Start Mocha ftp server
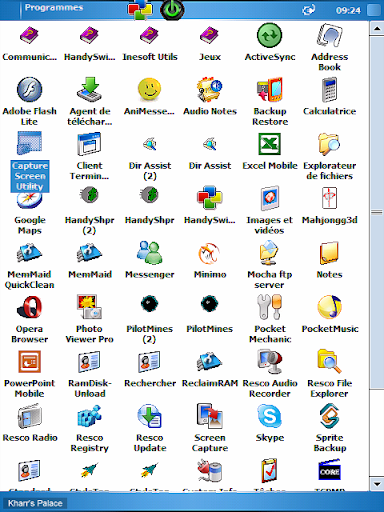The width and height of the screenshot is (384, 512). (x=269, y=253)
